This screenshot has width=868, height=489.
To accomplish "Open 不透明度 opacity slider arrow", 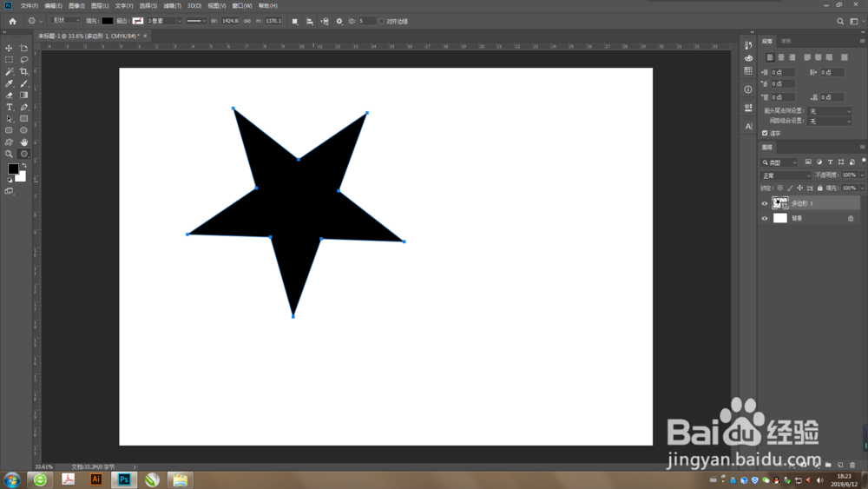I will pyautogui.click(x=862, y=175).
